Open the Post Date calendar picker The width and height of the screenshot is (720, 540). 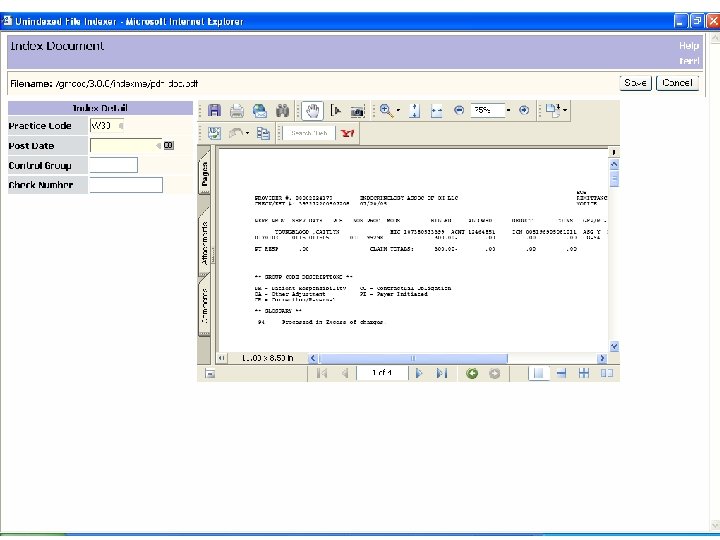point(169,146)
